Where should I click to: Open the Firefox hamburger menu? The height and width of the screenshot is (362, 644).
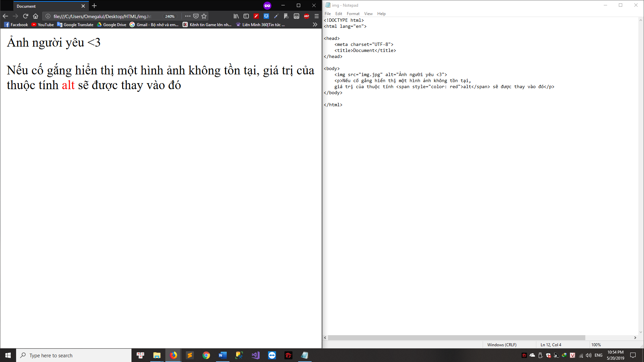click(x=316, y=16)
